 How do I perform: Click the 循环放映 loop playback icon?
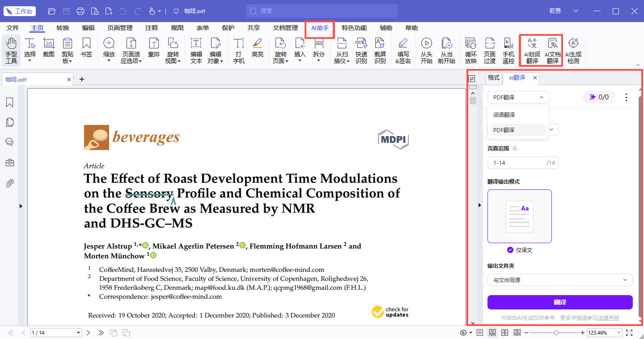point(471,51)
